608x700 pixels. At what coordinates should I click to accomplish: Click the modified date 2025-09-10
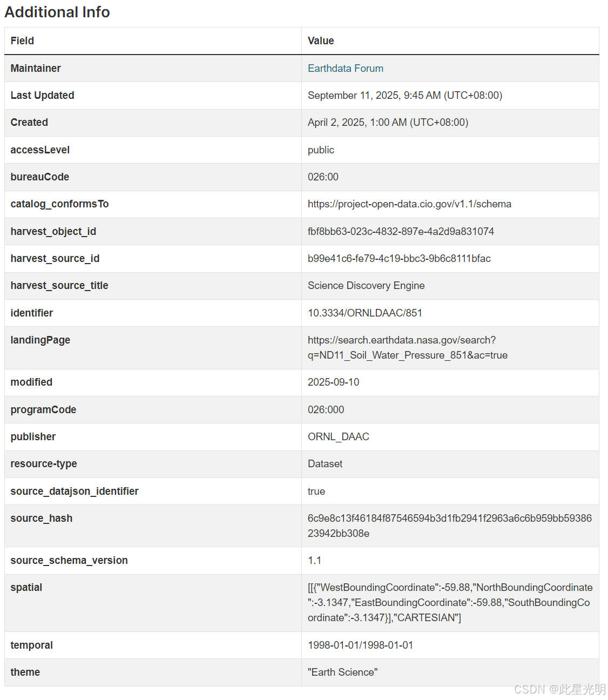(x=333, y=382)
